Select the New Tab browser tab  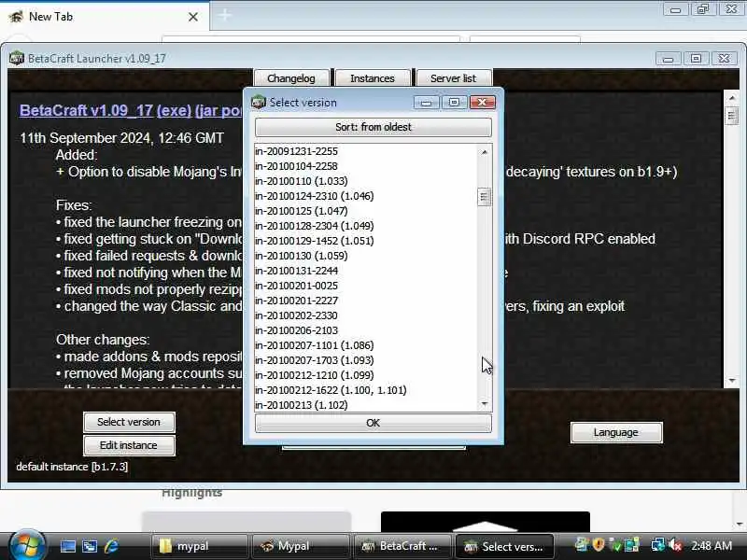(x=105, y=17)
